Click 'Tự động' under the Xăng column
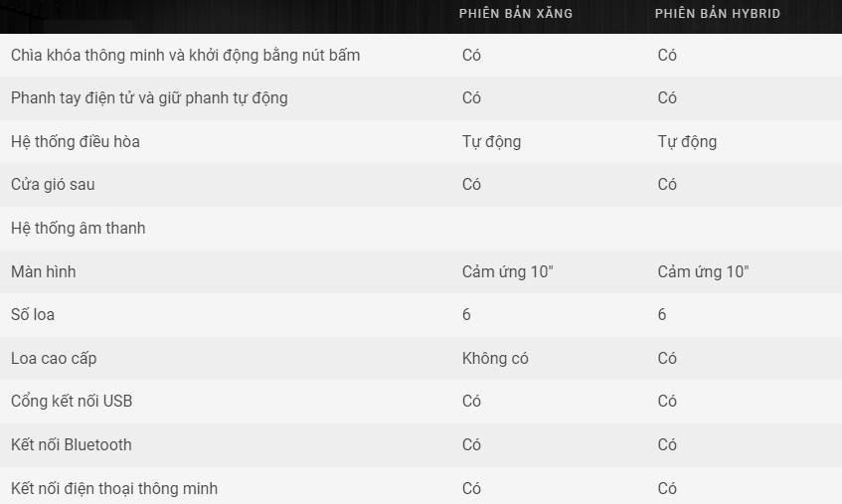 [491, 142]
